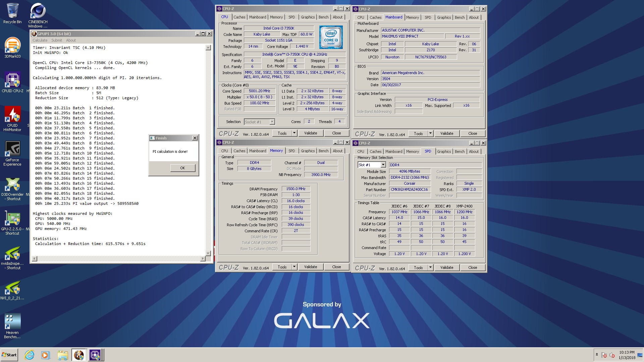Click Tools button in bottom-right SPD window
This screenshot has width=644, height=362.
(x=418, y=267)
